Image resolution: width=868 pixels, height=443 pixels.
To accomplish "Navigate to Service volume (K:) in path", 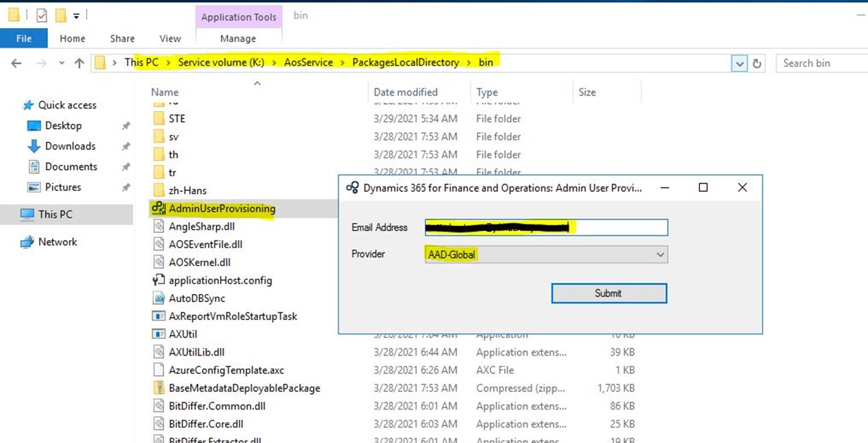I will point(221,62).
